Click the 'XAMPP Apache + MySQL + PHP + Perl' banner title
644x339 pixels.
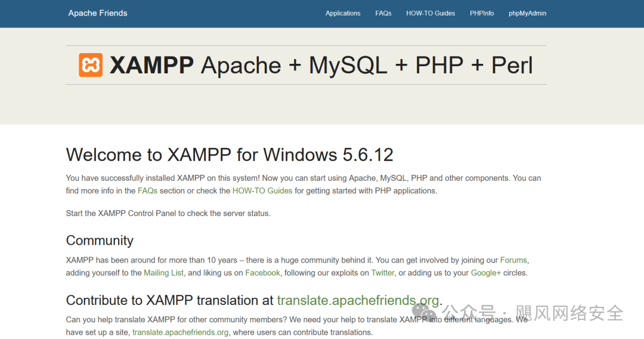[x=321, y=65]
